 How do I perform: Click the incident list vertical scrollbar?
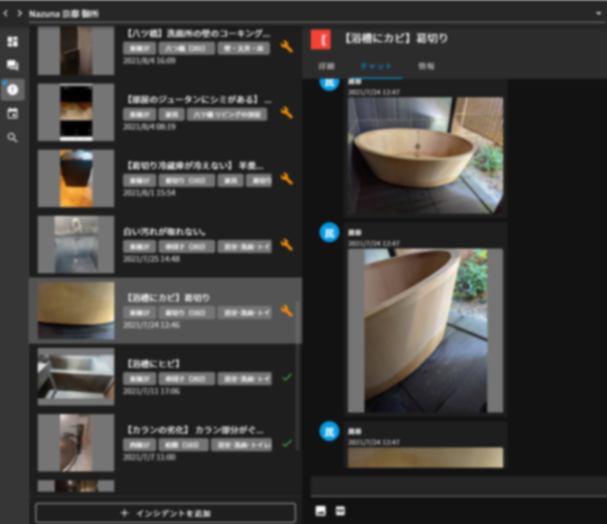coord(298,375)
